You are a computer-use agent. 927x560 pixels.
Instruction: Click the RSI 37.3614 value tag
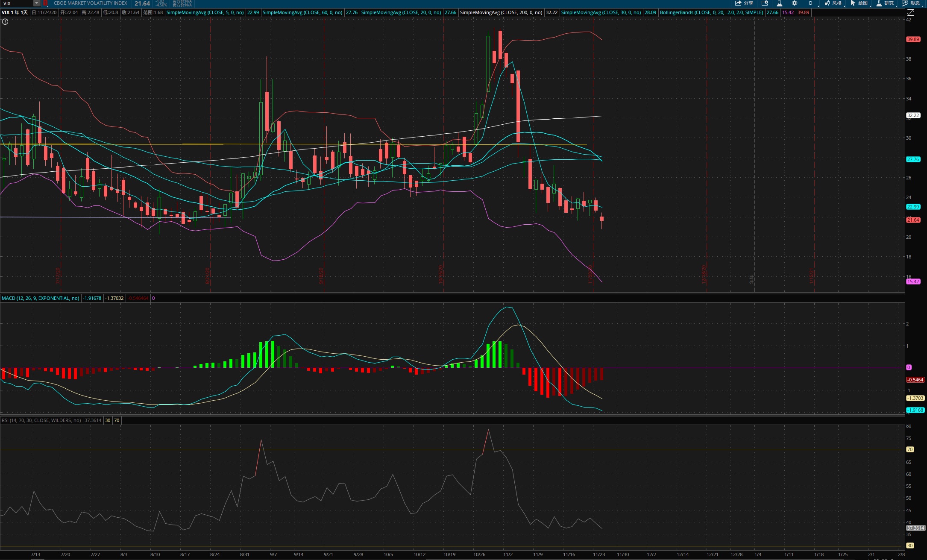coord(915,528)
